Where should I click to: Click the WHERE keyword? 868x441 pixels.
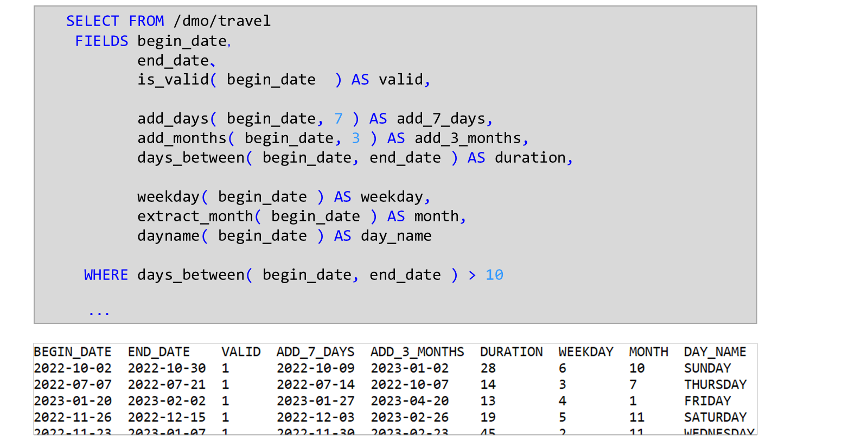click(106, 275)
